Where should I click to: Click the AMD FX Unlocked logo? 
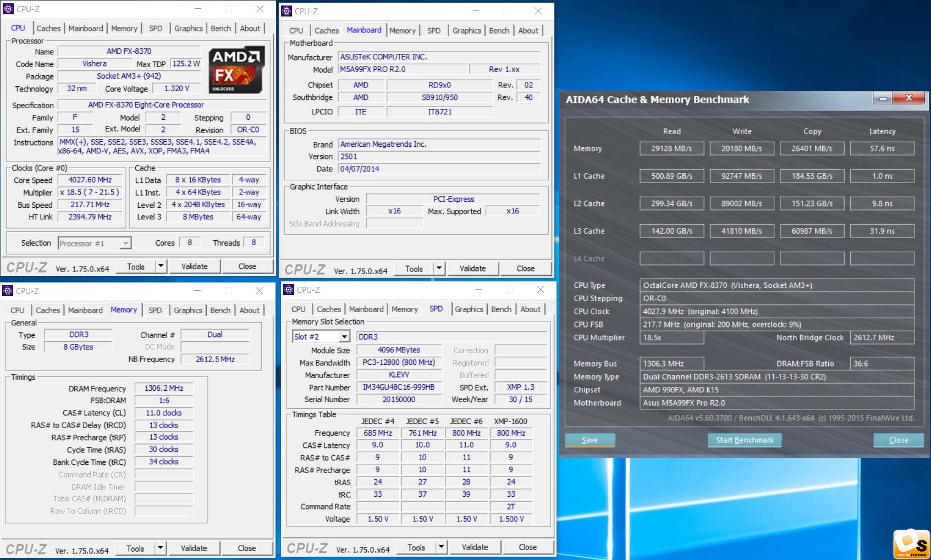click(x=237, y=70)
